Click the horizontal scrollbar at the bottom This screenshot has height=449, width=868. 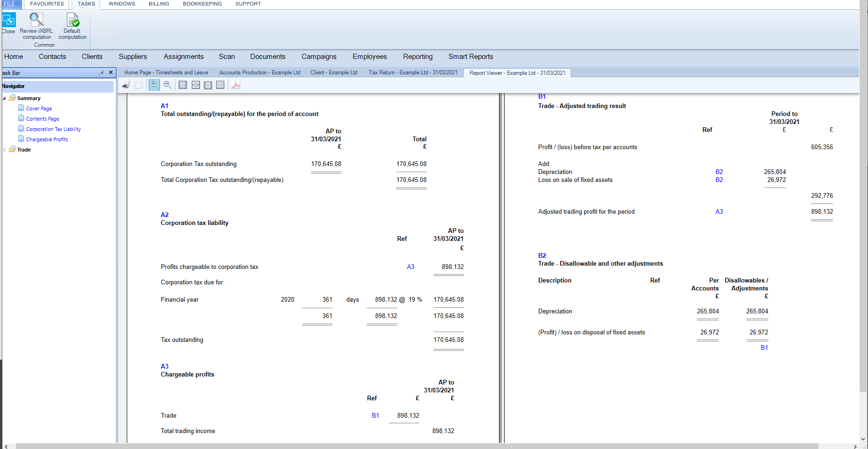[x=417, y=446]
